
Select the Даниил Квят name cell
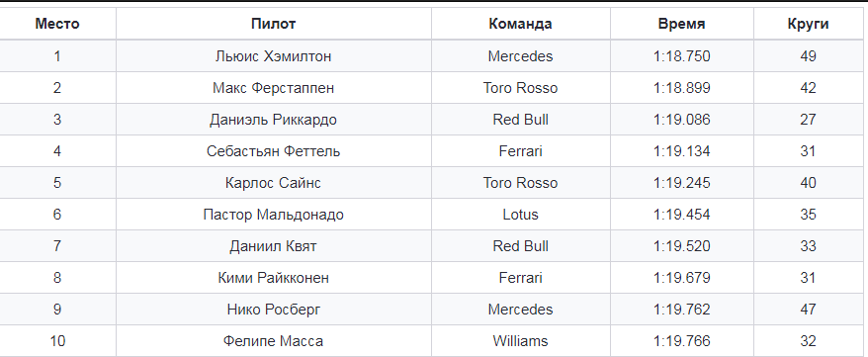pos(274,246)
